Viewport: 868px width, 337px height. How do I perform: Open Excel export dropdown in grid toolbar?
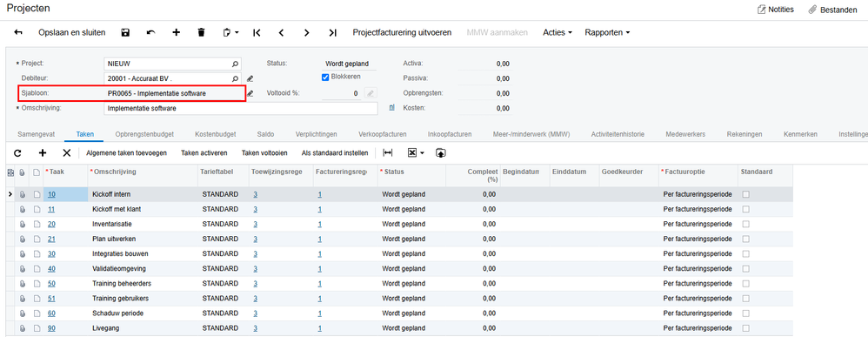click(415, 153)
